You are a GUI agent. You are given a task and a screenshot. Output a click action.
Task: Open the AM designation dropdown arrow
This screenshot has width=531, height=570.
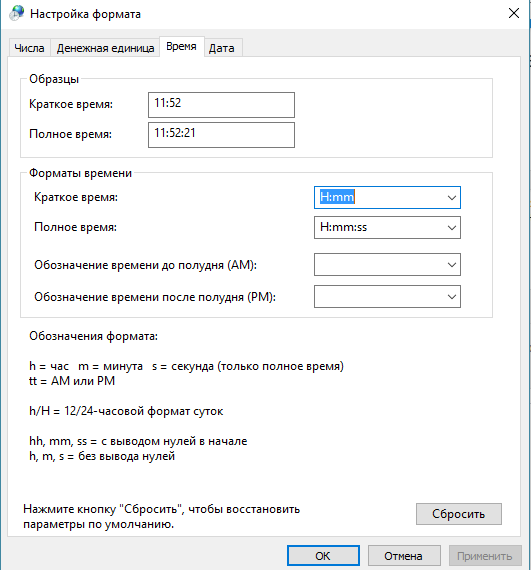(x=451, y=265)
